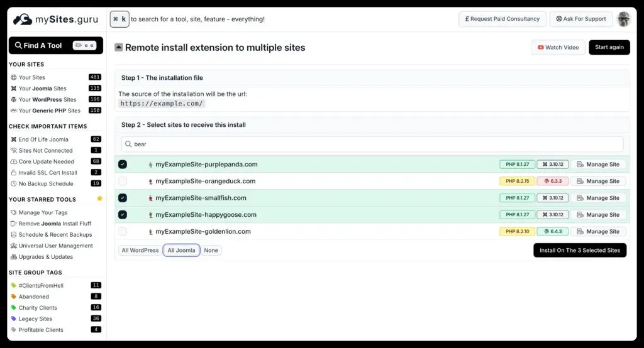
Task: Select the Charity Clients tag
Action: pos(34,308)
